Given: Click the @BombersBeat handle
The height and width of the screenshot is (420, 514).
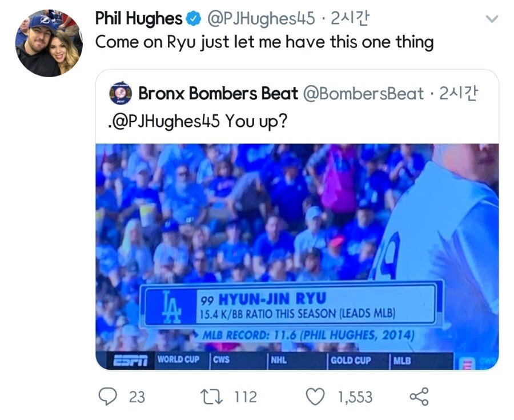Looking at the screenshot, I should (x=363, y=93).
